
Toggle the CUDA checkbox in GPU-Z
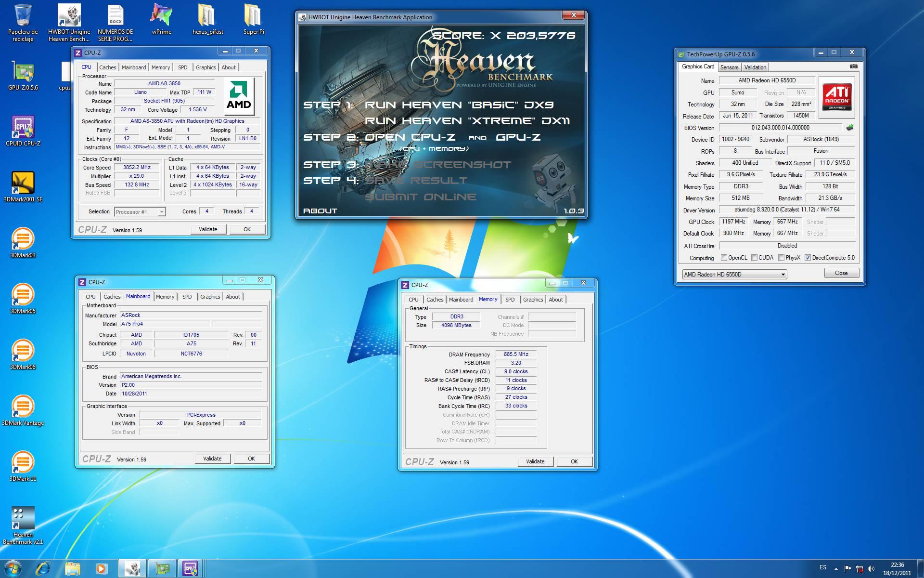(754, 258)
